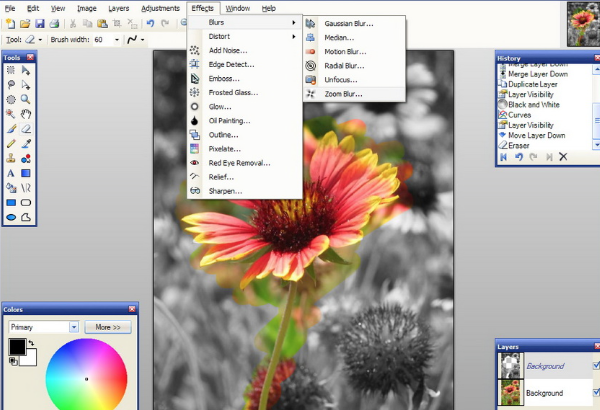Open the File menu
Screen dimensions: 600x410
coord(10,8)
